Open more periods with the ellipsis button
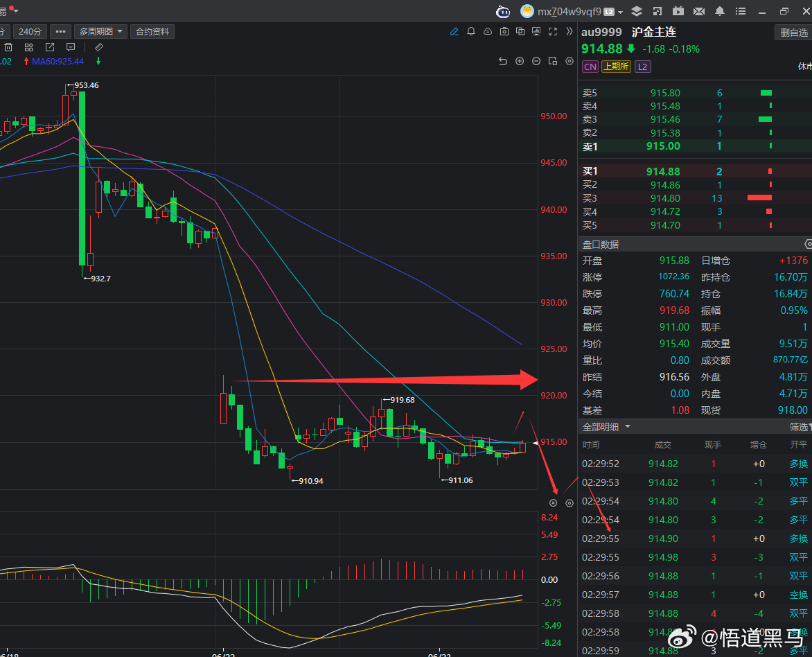This screenshot has width=812, height=657. pos(60,32)
